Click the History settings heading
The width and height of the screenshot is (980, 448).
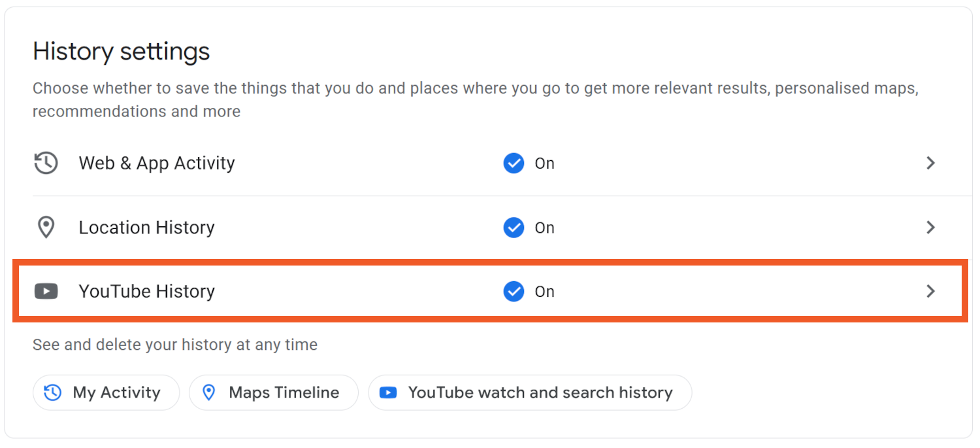pyautogui.click(x=122, y=51)
